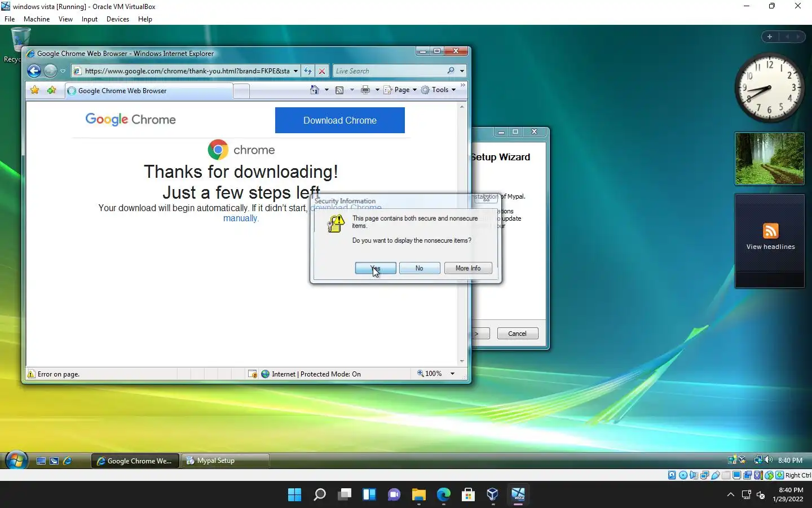Click No in Security Information dialog
The width and height of the screenshot is (812, 508).
click(x=420, y=268)
